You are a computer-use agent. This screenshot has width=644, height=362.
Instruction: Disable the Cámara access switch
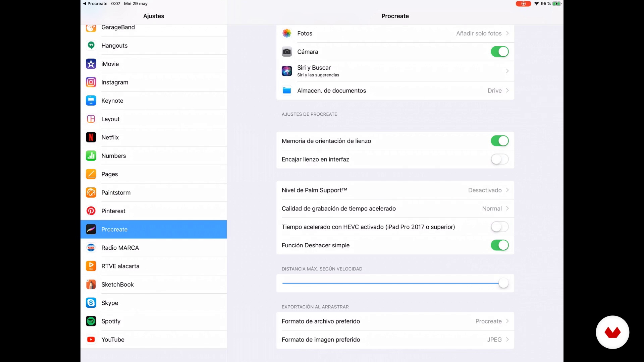500,52
